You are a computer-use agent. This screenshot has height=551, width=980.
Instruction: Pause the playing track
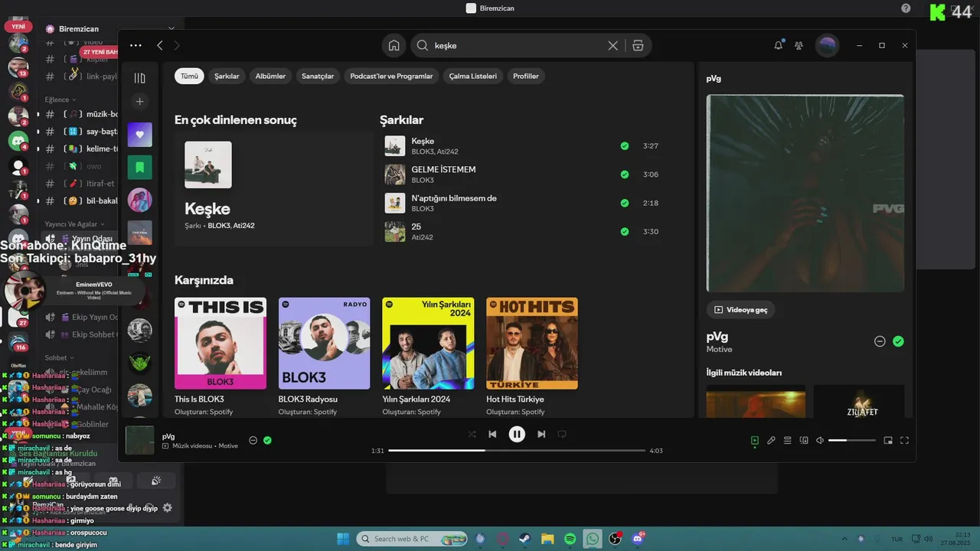click(517, 434)
